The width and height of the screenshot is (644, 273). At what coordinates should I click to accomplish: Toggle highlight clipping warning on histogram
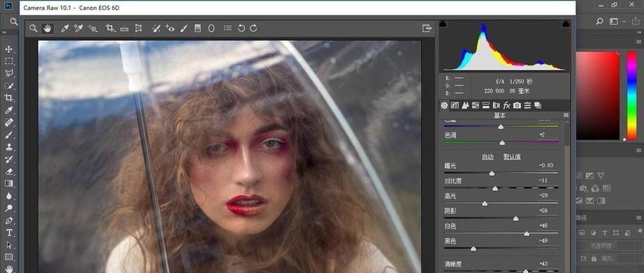point(566,24)
